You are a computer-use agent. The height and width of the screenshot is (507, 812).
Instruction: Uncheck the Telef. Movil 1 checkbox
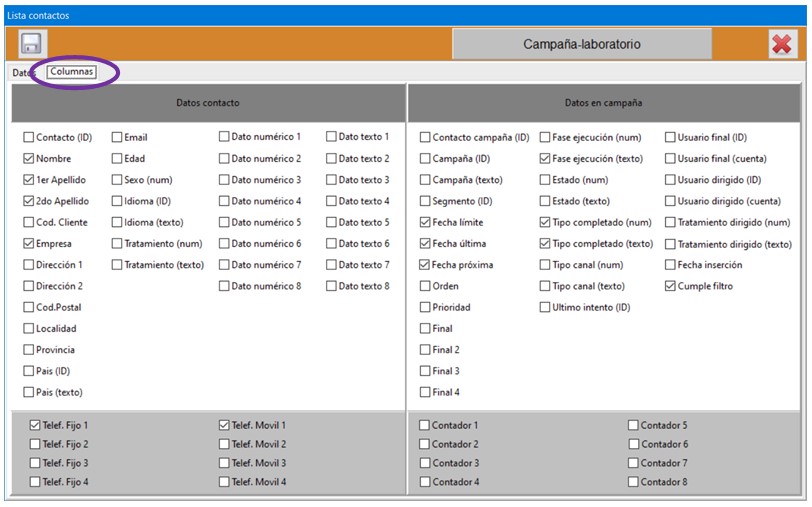[224, 425]
